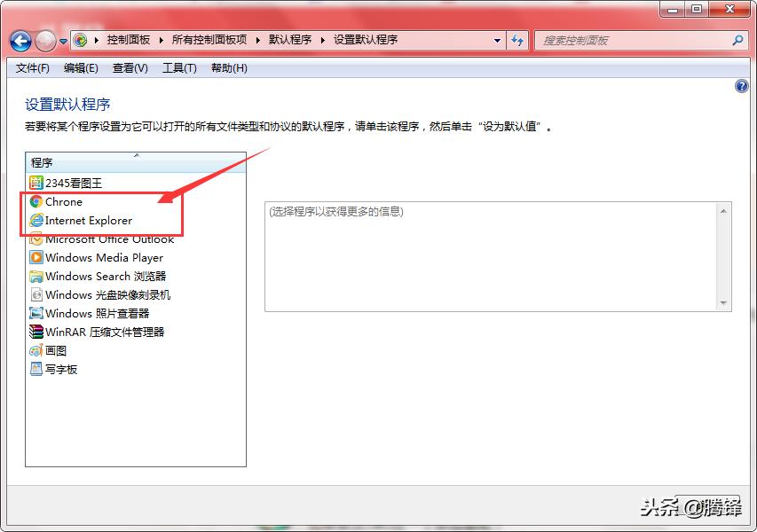Open the 工具 menu
This screenshot has height=532, width=757.
179,68
